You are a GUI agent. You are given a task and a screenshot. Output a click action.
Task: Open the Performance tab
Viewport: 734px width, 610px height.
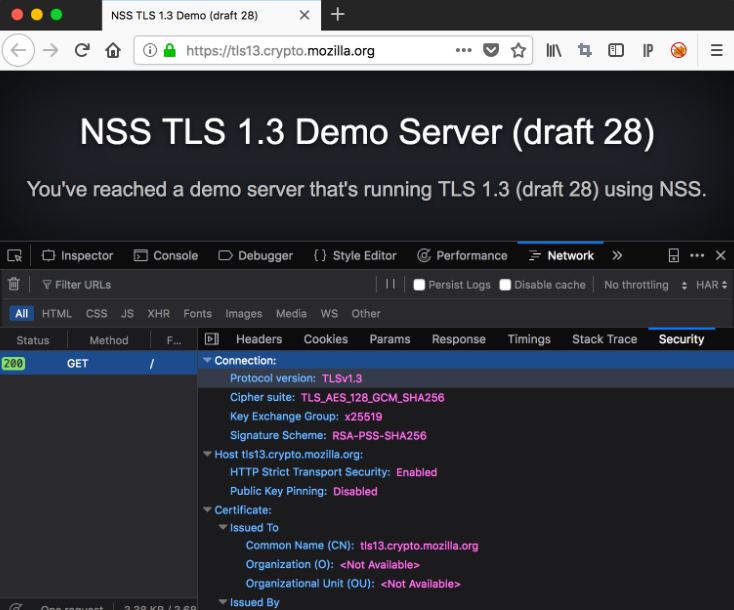462,256
